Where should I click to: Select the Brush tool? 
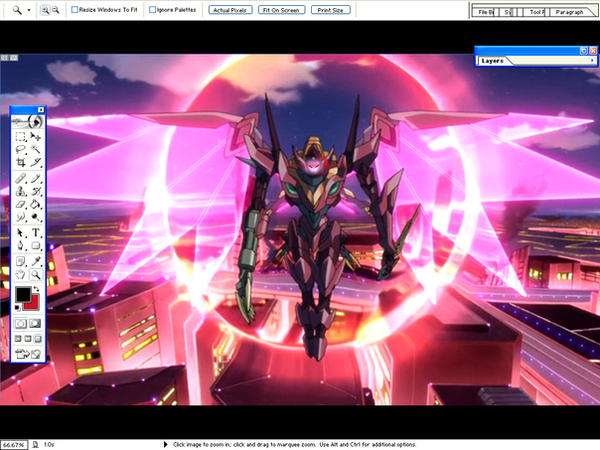(36, 179)
